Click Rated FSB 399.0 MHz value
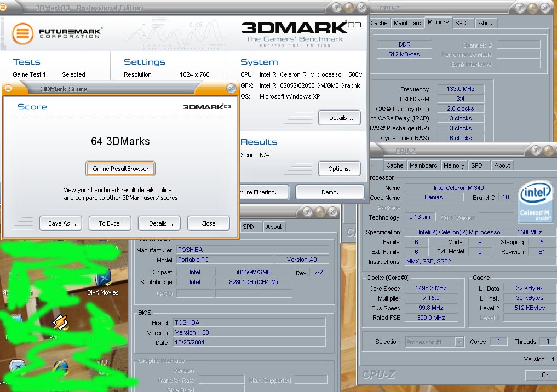 431,318
